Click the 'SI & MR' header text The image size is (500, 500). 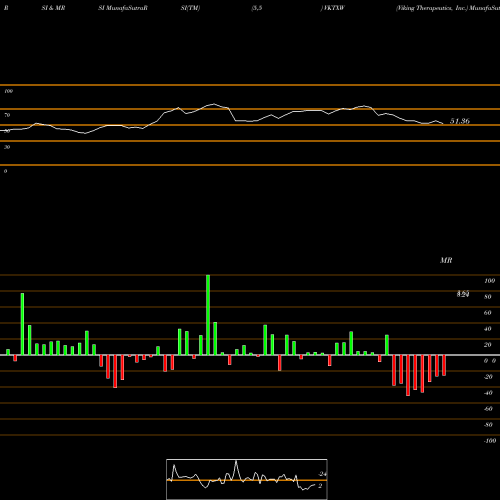53,8
